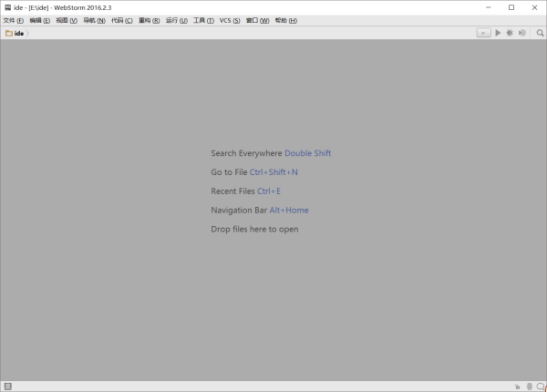The image size is (547, 392).
Task: Maximize the WebStorm window
Action: (x=511, y=7)
